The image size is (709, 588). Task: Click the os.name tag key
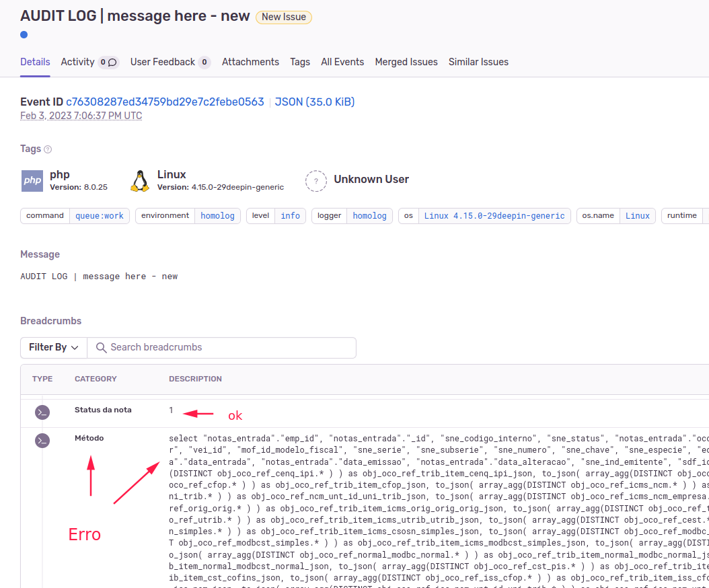pos(598,216)
